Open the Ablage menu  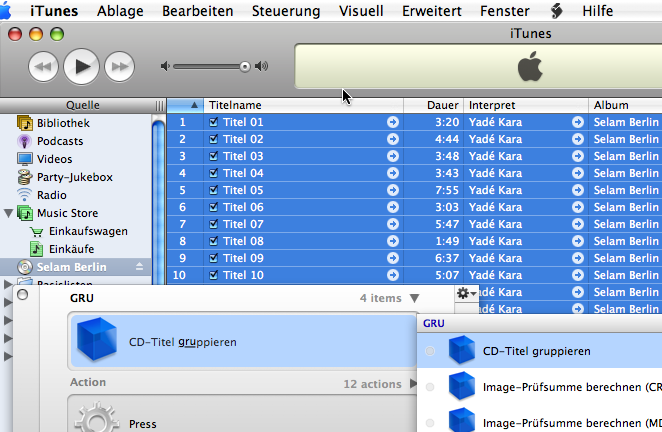tap(120, 11)
